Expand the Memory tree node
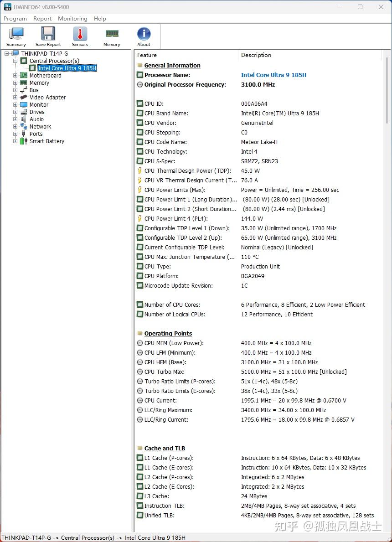 [15, 83]
